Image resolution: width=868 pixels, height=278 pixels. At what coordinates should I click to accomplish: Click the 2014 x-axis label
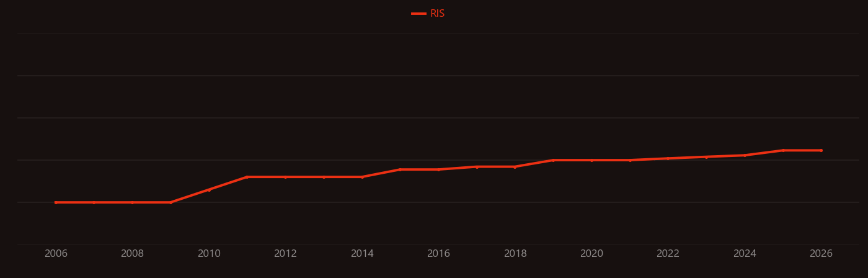point(362,254)
